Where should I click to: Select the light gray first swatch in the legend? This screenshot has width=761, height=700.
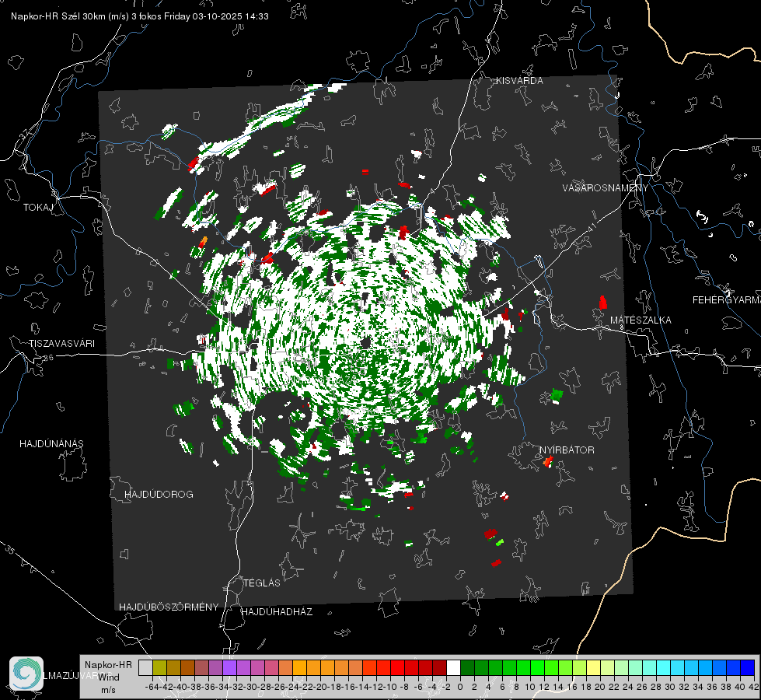(x=145, y=668)
